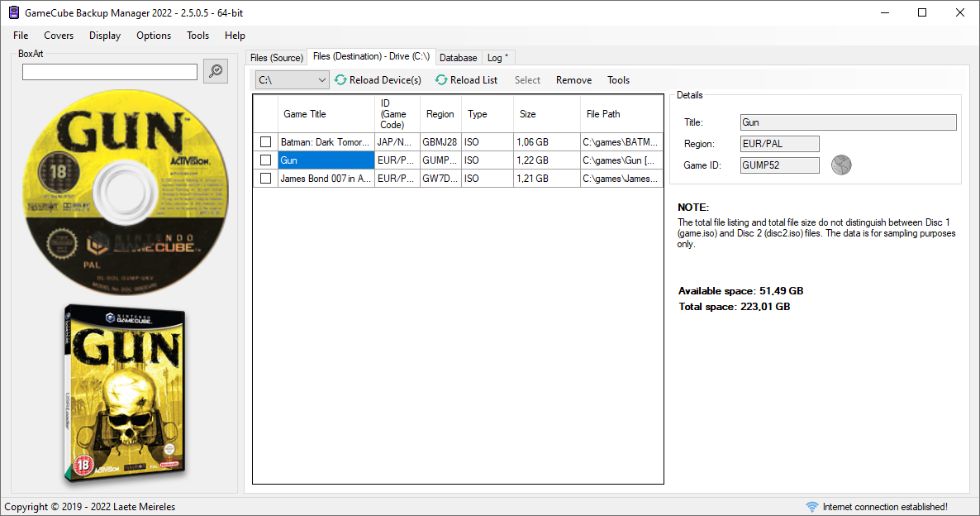The image size is (980, 516).
Task: Click the GUN box cover image
Action: click(x=125, y=394)
